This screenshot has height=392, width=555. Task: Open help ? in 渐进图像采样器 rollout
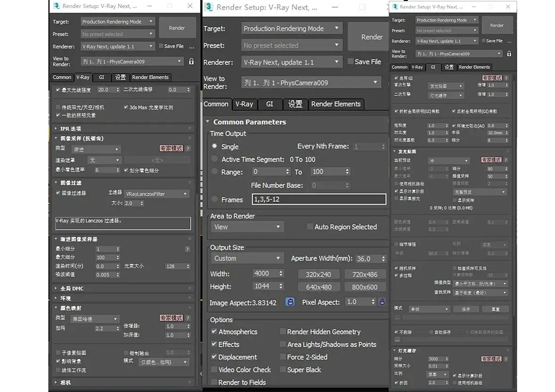[x=187, y=249]
